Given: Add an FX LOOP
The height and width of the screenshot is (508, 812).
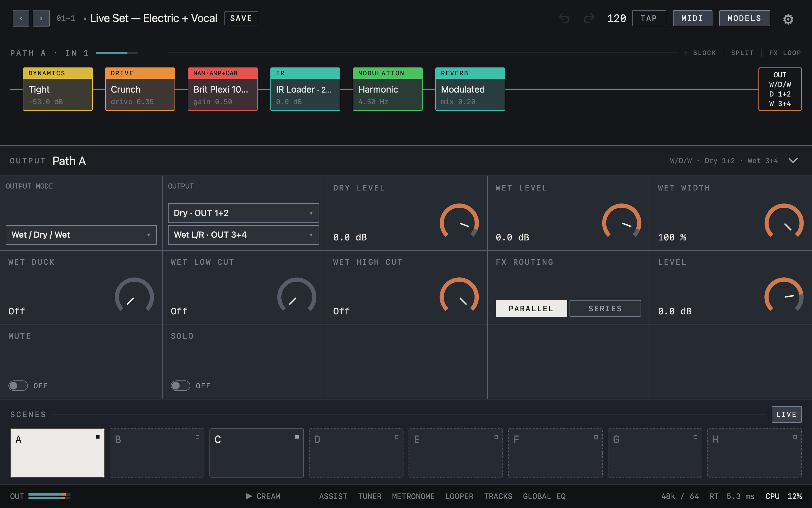Looking at the screenshot, I should click(785, 53).
